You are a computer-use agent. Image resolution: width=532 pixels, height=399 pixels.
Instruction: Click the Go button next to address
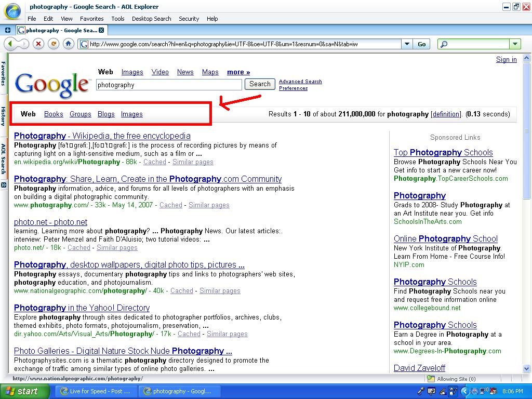pyautogui.click(x=422, y=44)
